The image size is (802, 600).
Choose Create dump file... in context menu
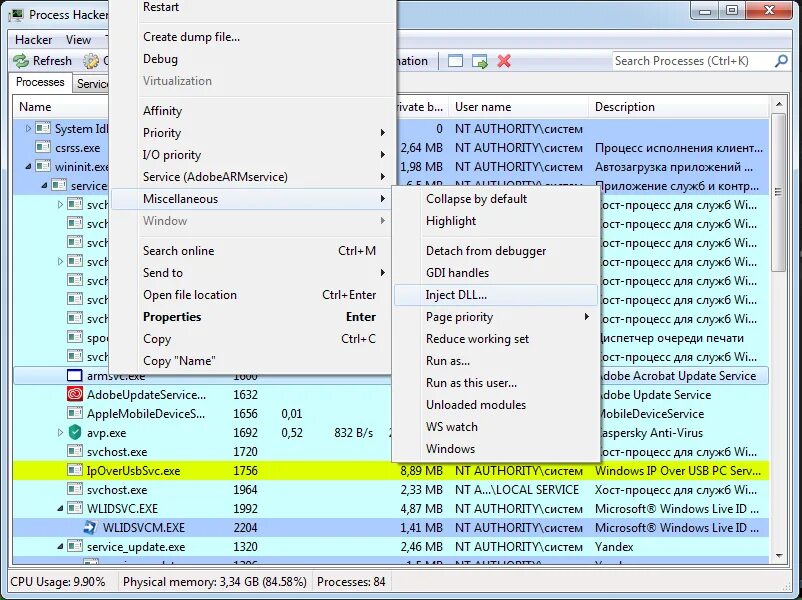click(253, 37)
